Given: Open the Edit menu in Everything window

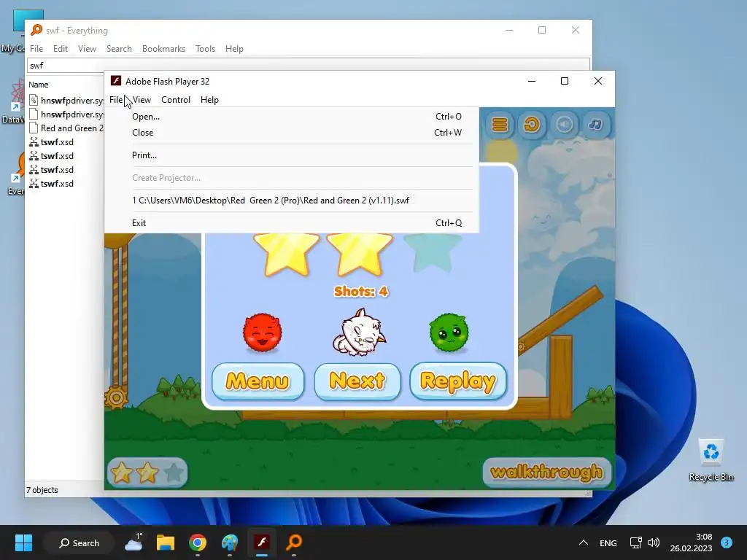Looking at the screenshot, I should 61,49.
